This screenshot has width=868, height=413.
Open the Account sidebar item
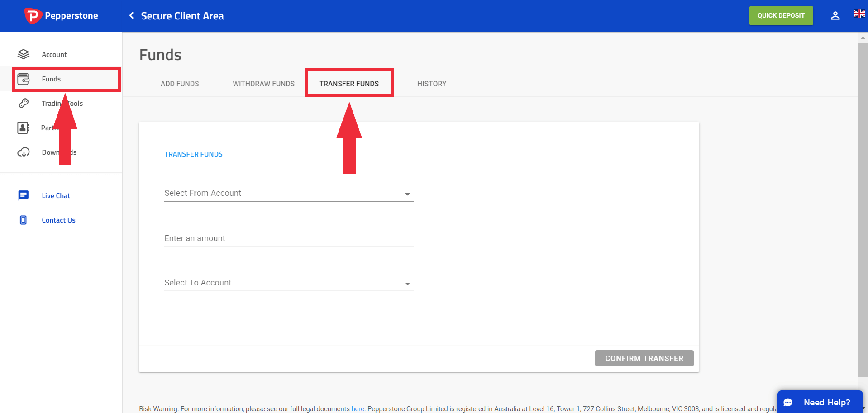coord(61,54)
